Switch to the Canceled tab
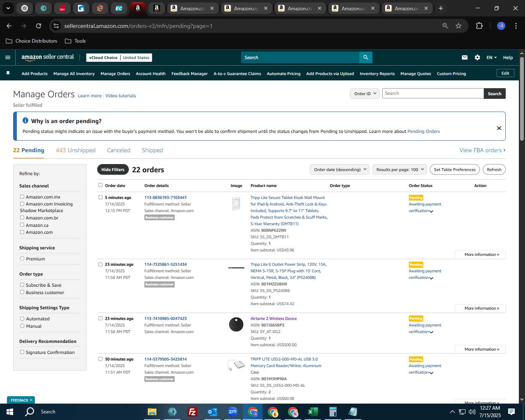This screenshot has height=420, width=525. coord(119,150)
